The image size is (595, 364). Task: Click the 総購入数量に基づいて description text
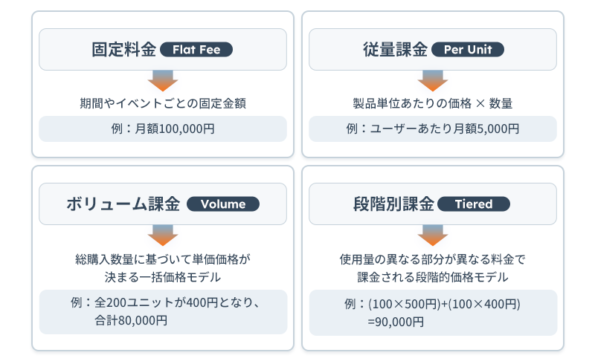point(163,260)
